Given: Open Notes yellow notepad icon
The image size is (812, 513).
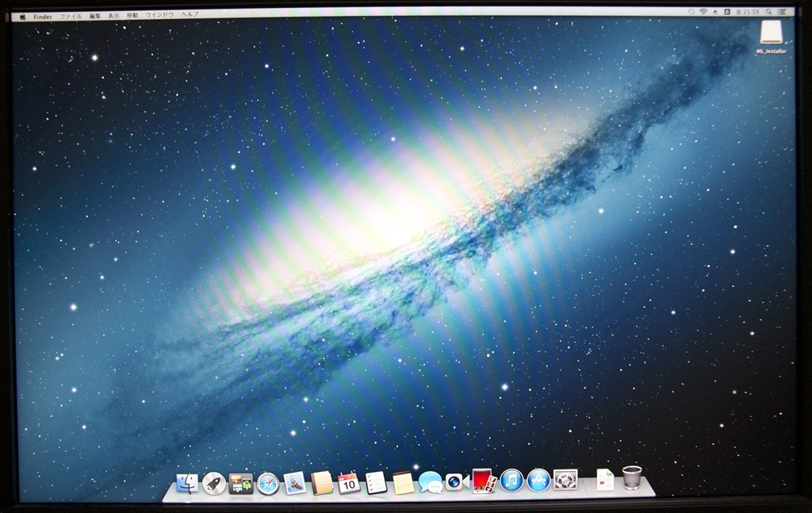Looking at the screenshot, I should click(x=403, y=483).
